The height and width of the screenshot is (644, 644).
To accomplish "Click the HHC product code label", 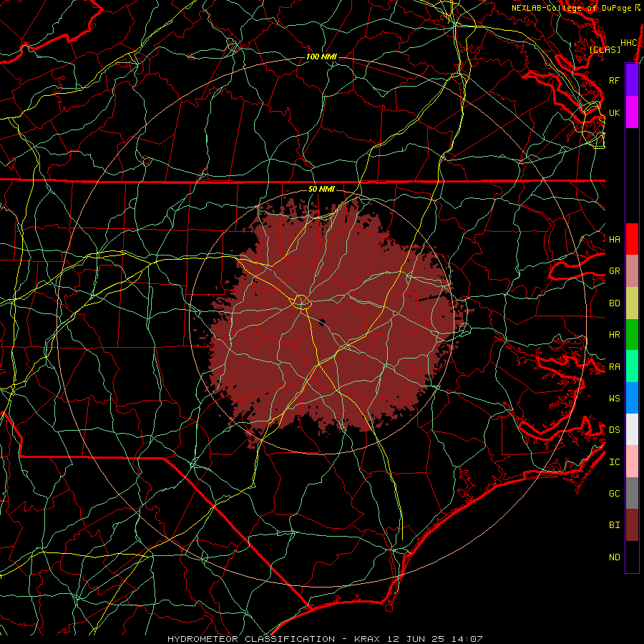I will [629, 43].
